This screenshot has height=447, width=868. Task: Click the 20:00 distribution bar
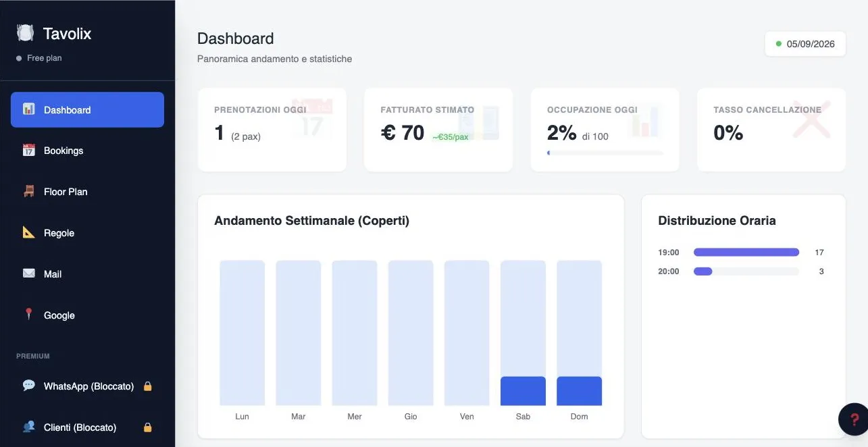pos(746,271)
